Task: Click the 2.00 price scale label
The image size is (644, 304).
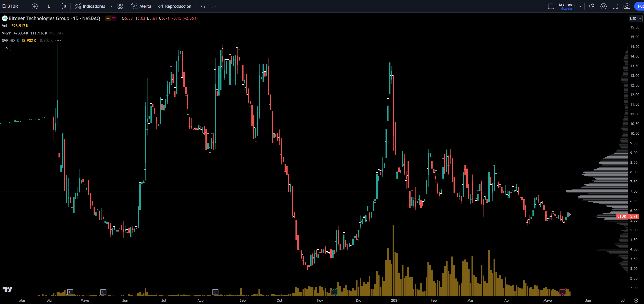Action: pos(634,288)
